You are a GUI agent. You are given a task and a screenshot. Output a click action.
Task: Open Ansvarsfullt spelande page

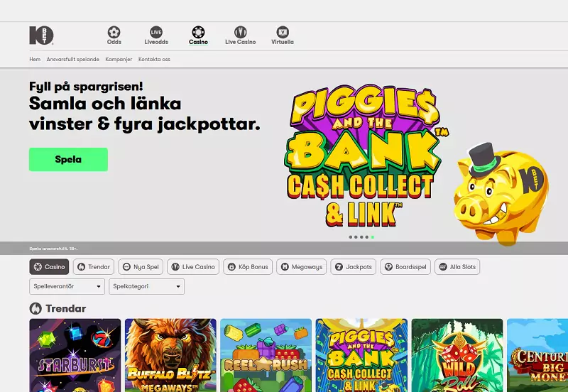click(x=73, y=59)
